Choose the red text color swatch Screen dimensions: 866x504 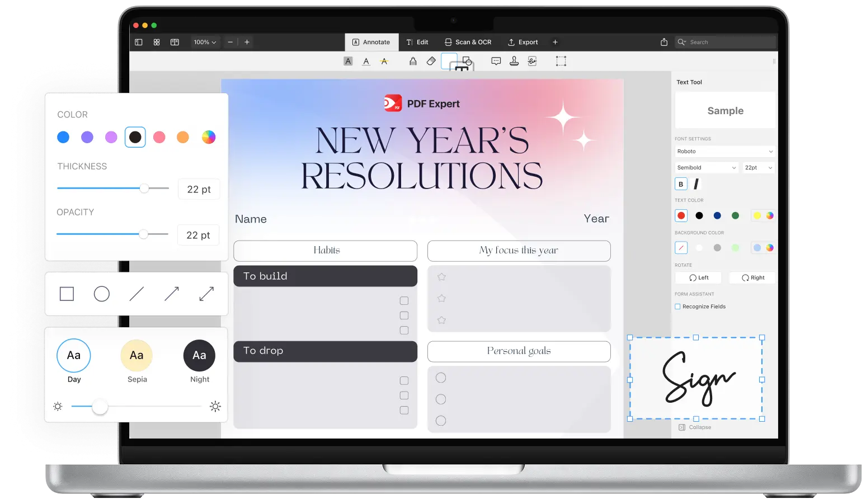coord(681,215)
